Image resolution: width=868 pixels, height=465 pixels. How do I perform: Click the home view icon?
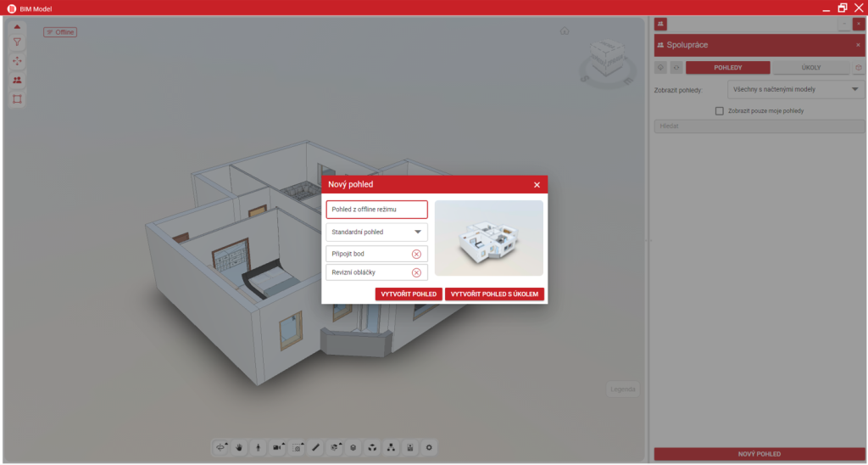tap(564, 31)
